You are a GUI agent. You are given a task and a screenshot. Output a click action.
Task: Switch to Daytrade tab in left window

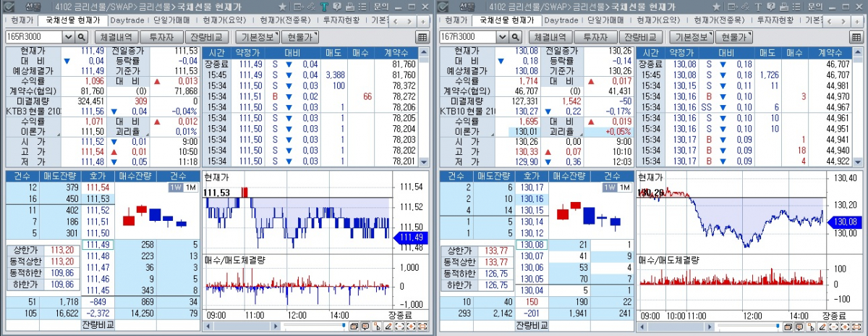pos(126,20)
